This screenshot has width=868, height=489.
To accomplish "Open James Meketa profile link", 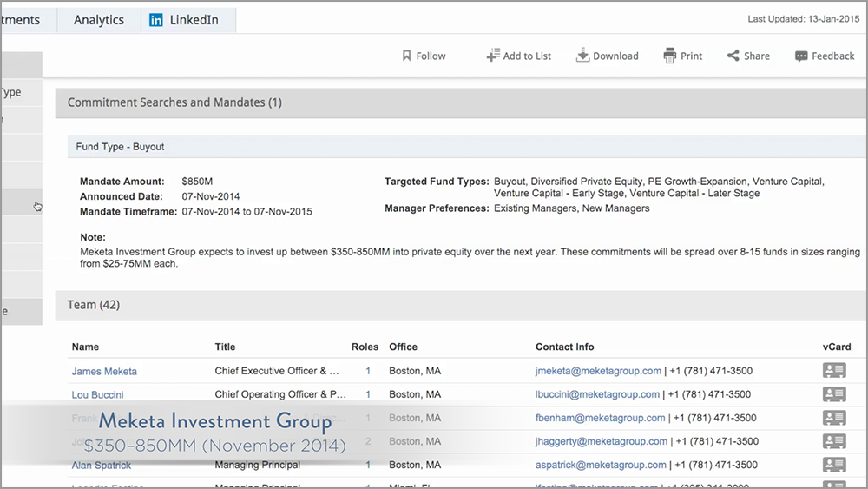I will [104, 372].
